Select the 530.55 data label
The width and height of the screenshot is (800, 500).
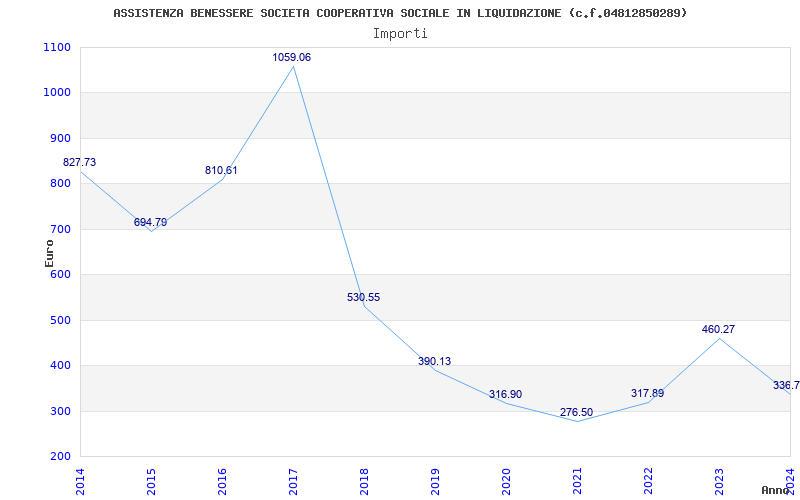tap(363, 297)
